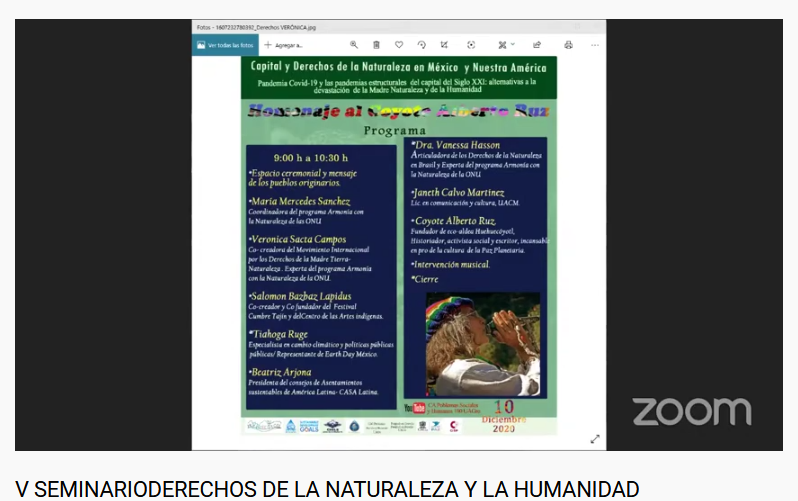798x501 pixels.
Task: Click the Sustainable Development Goals logo
Action: 309,426
